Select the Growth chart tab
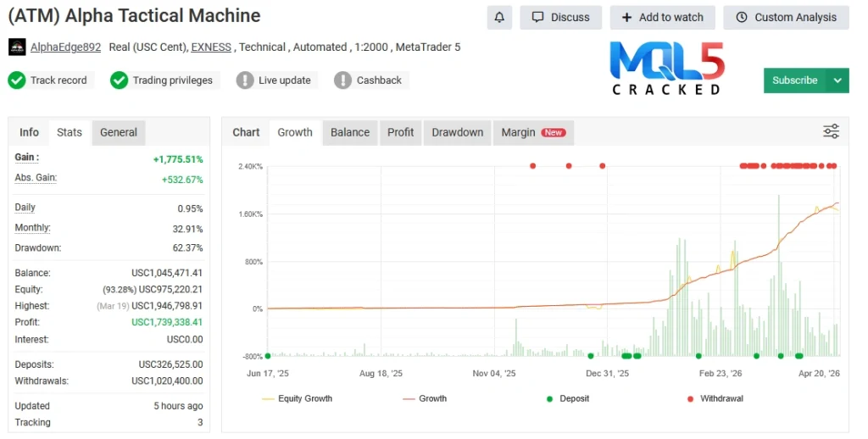 (x=295, y=132)
